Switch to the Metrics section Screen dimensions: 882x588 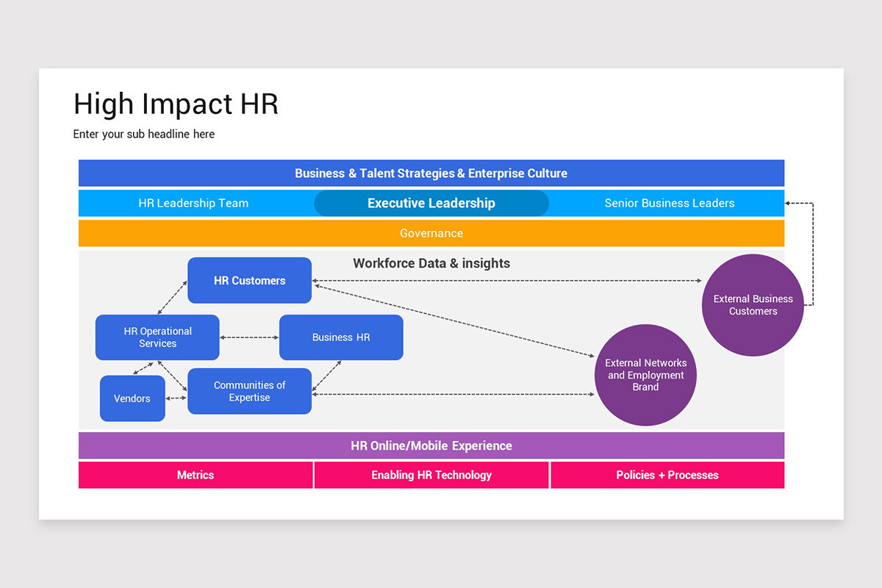195,475
